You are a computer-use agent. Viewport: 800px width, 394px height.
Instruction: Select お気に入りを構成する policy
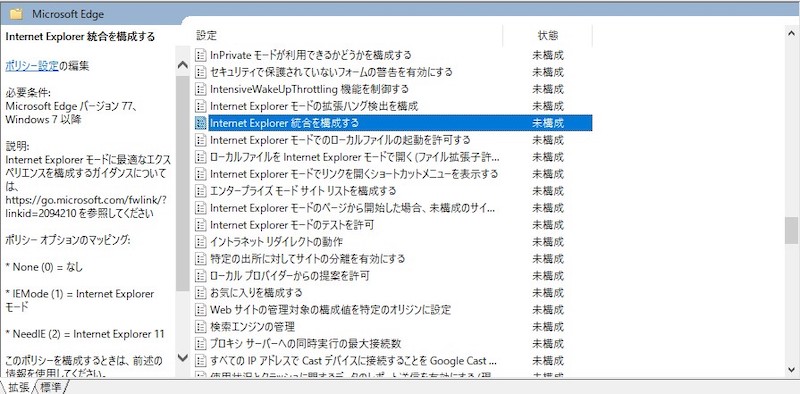pyautogui.click(x=256, y=292)
